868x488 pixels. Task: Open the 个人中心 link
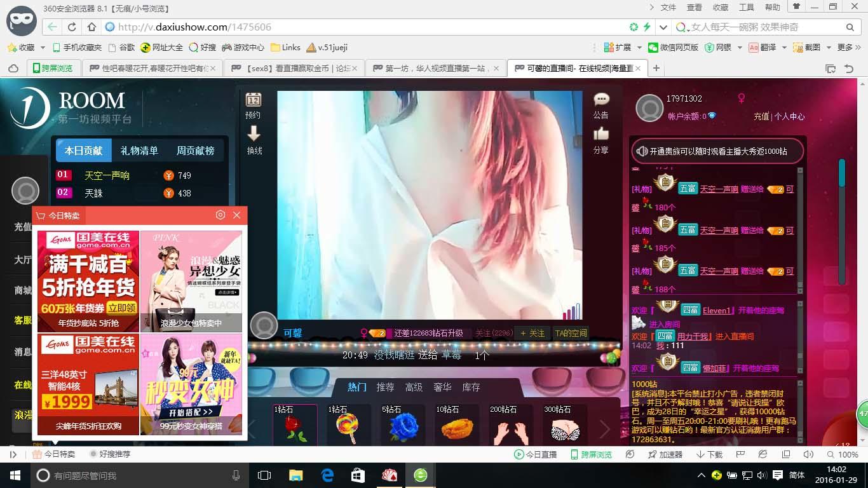[x=789, y=117]
